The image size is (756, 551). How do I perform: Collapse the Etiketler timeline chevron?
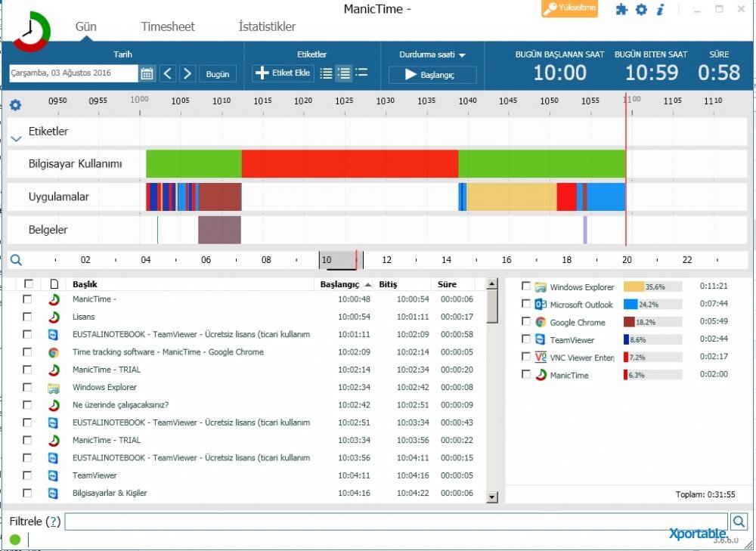16,139
